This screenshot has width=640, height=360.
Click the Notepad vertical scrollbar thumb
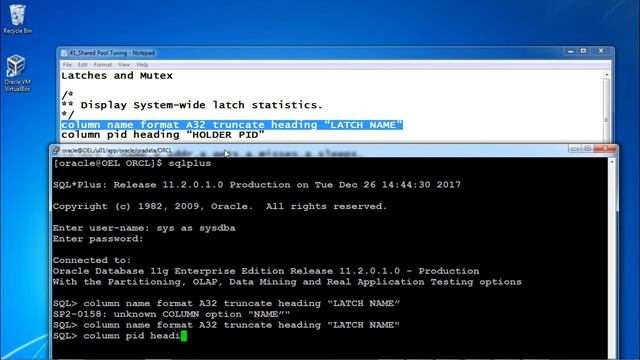pyautogui.click(x=607, y=119)
